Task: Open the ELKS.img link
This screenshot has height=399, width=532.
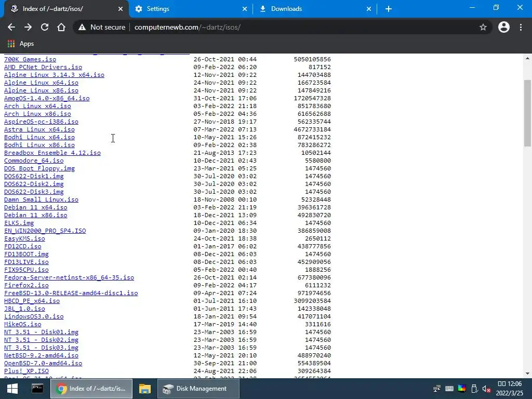Action: click(19, 223)
